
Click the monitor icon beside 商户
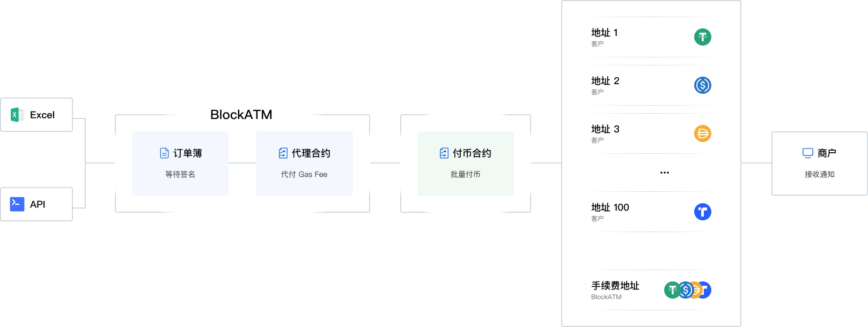[x=808, y=153]
